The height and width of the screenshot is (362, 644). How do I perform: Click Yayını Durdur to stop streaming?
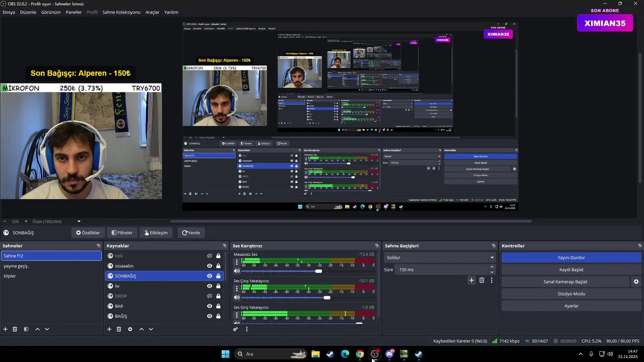[x=571, y=257]
